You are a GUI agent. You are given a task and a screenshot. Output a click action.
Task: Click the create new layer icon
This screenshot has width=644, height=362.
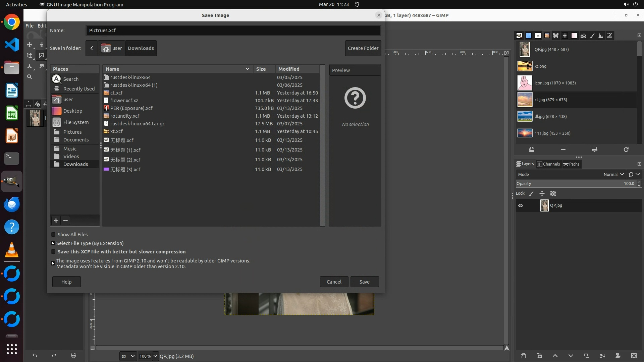point(523,356)
